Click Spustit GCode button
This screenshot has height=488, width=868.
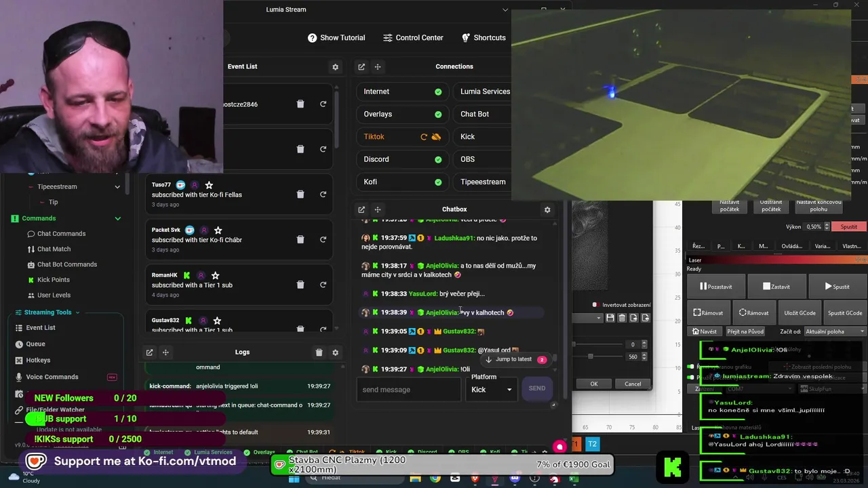pos(845,313)
